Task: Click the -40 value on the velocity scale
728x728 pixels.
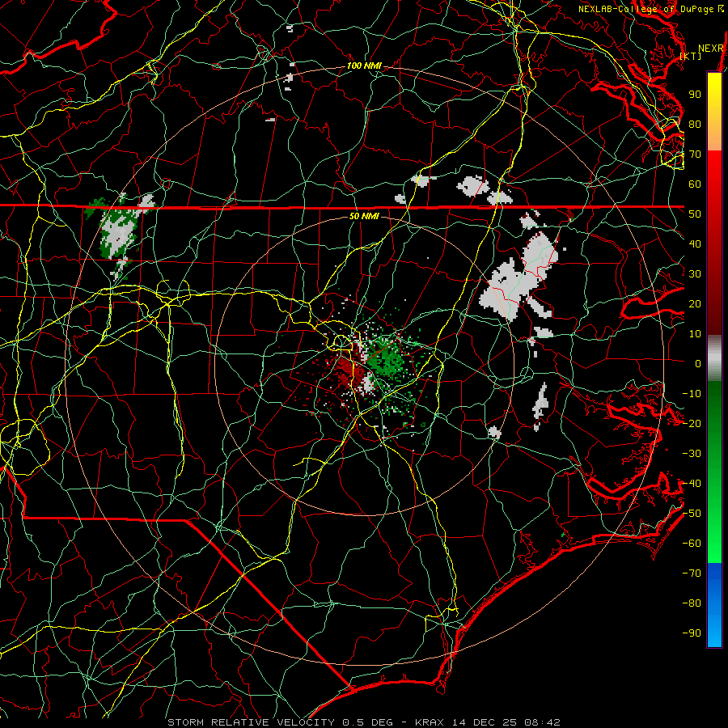Action: [692, 484]
